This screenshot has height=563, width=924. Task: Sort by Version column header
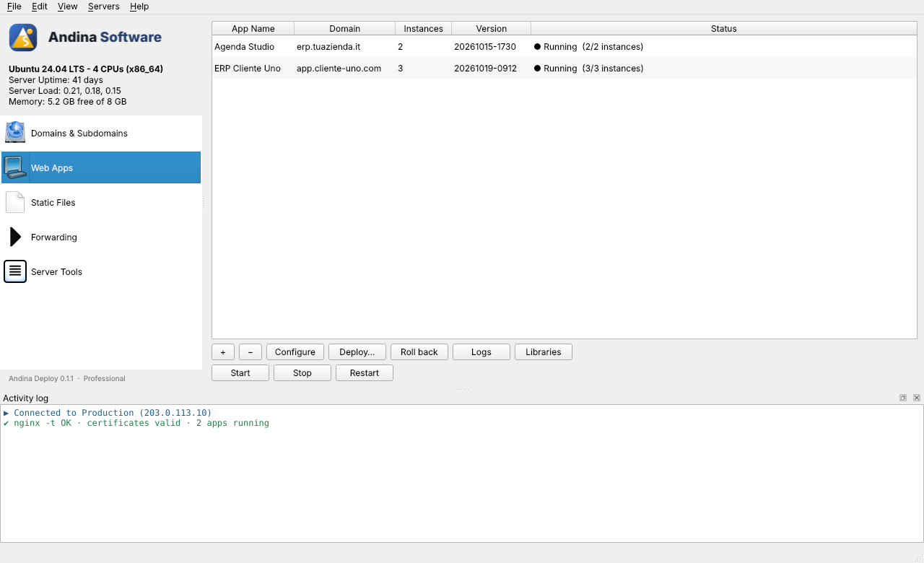pyautogui.click(x=492, y=29)
